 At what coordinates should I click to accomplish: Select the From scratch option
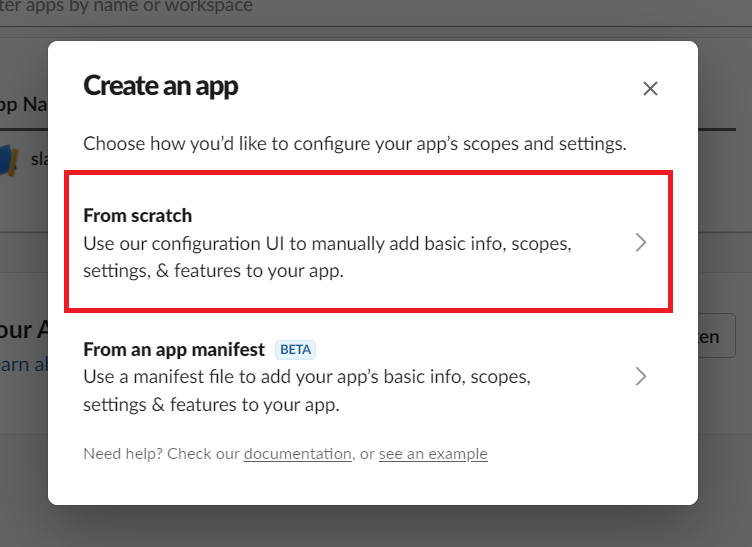(x=138, y=216)
